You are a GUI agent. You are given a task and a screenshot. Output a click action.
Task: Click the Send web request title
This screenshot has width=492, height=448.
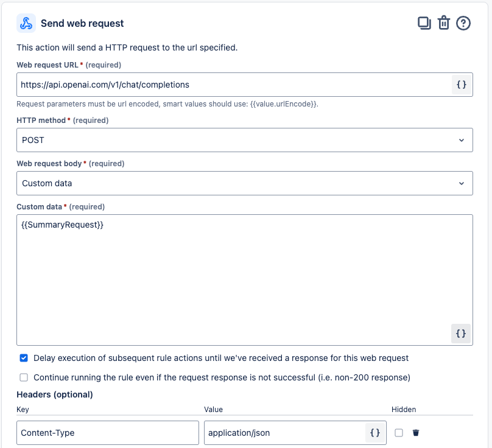tap(82, 23)
